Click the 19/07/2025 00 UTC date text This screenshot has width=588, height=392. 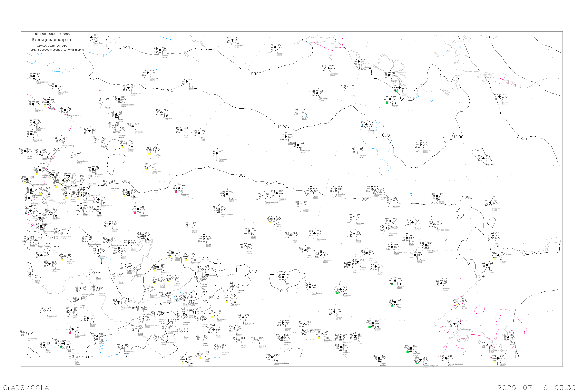coord(52,46)
